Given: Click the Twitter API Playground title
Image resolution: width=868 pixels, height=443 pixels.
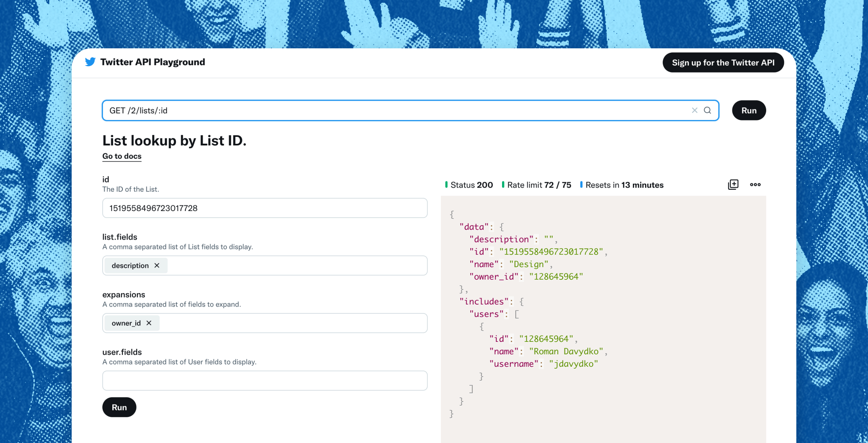Looking at the screenshot, I should point(153,62).
